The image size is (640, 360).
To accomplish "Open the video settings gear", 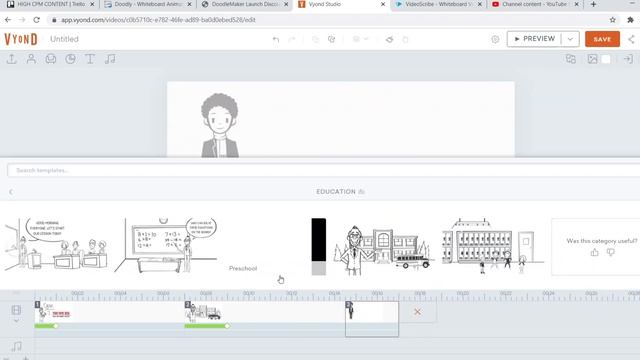I will (495, 40).
